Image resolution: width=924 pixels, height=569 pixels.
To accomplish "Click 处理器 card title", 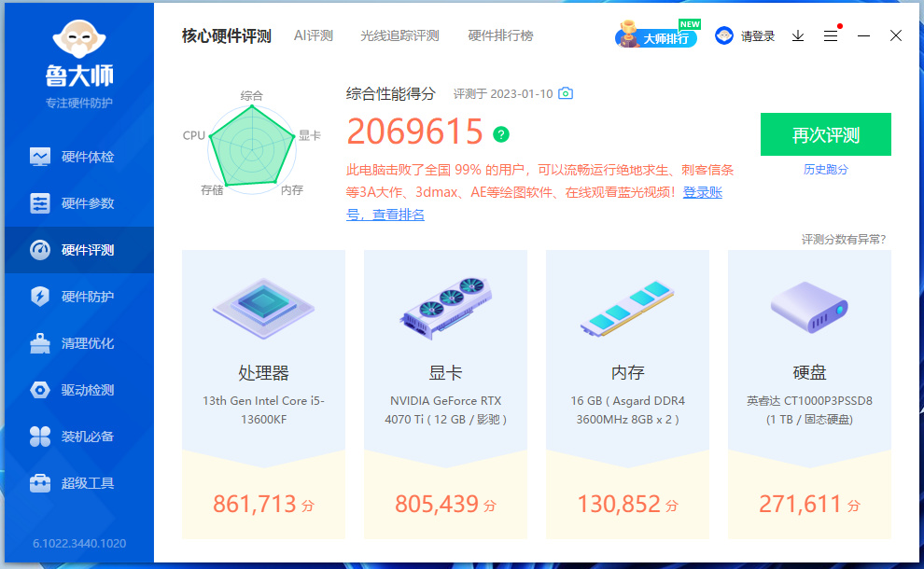I will coord(263,372).
